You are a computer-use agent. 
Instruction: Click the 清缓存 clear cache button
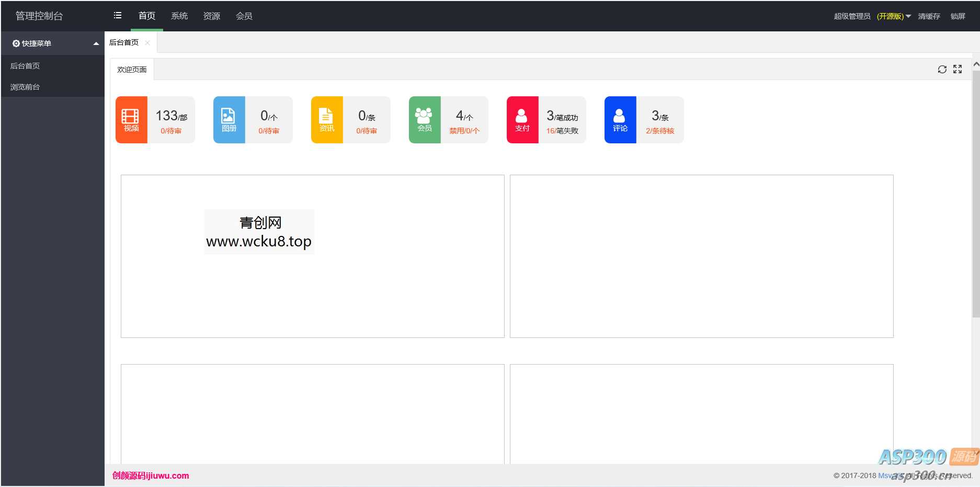coord(929,16)
